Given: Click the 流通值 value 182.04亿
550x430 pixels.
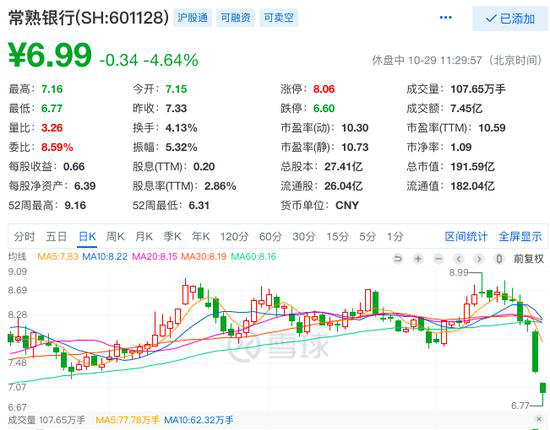Looking at the screenshot, I should pyautogui.click(x=472, y=186).
